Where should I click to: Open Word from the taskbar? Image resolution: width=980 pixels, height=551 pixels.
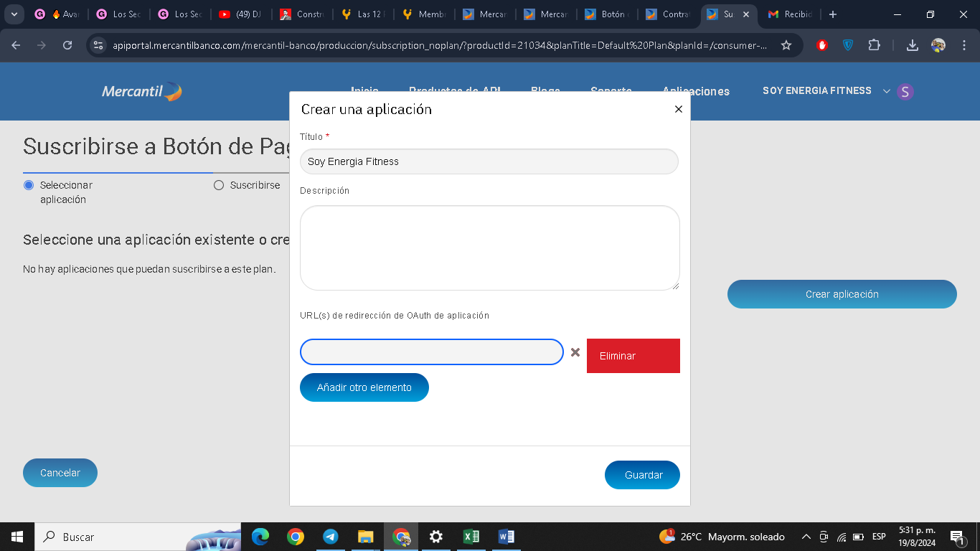point(506,537)
